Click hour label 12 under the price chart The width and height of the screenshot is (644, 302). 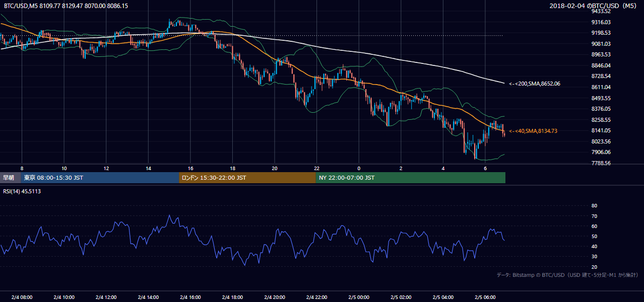[106, 168]
